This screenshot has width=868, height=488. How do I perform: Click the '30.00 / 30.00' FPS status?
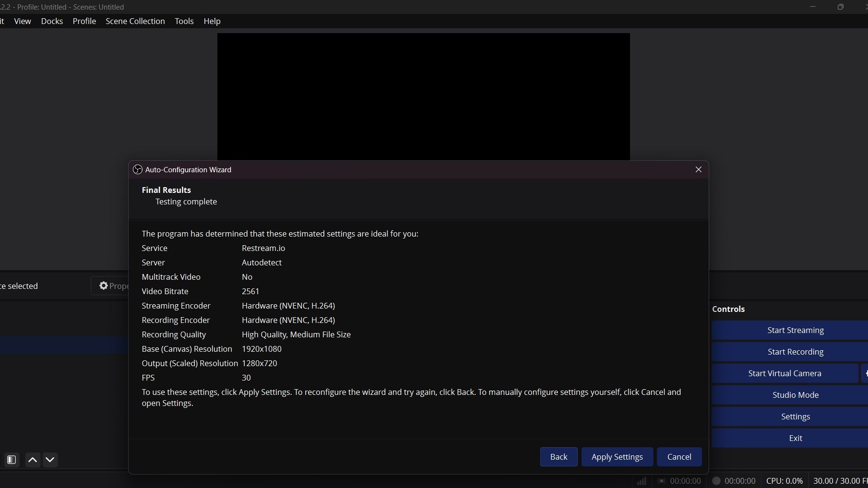(x=840, y=481)
